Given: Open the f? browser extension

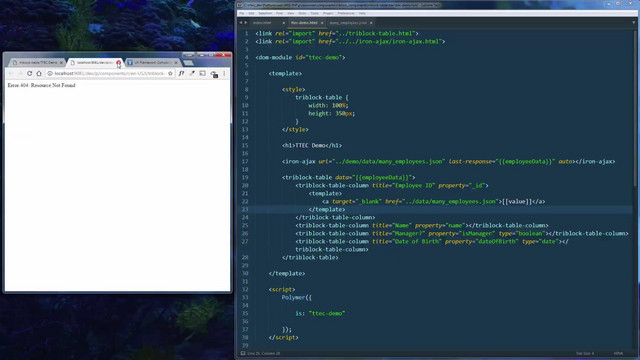Looking at the screenshot, I should coord(181,73).
